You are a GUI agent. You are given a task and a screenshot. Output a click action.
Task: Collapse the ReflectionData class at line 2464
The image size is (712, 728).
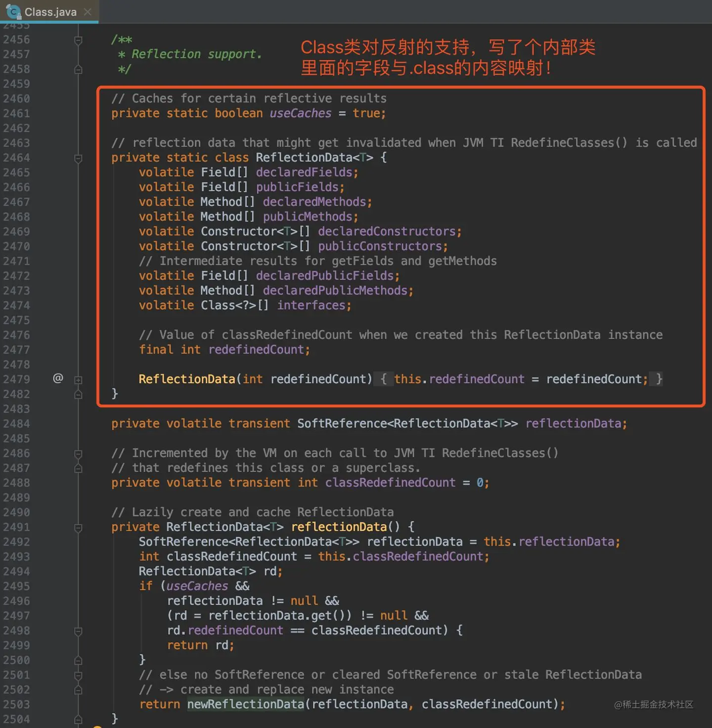78,158
